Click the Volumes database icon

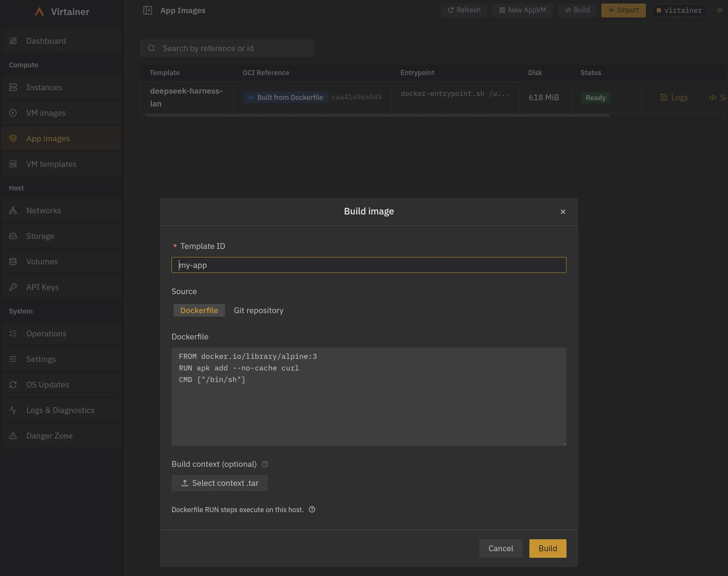point(13,262)
